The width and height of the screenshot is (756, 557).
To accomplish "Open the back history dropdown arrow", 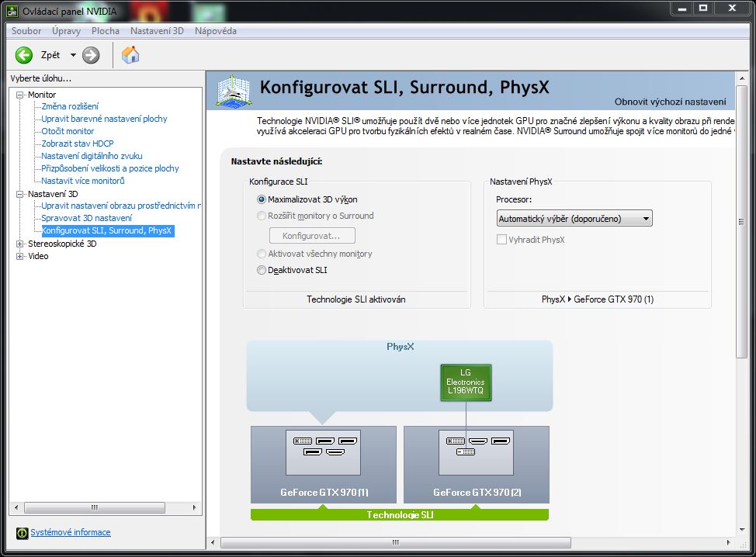I will click(73, 55).
